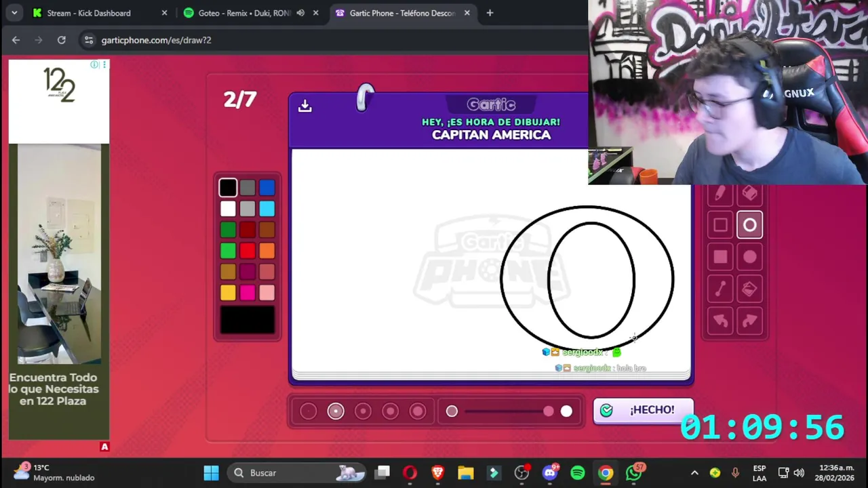Click the taskbar Buscar search box
868x488 pixels.
coord(296,473)
